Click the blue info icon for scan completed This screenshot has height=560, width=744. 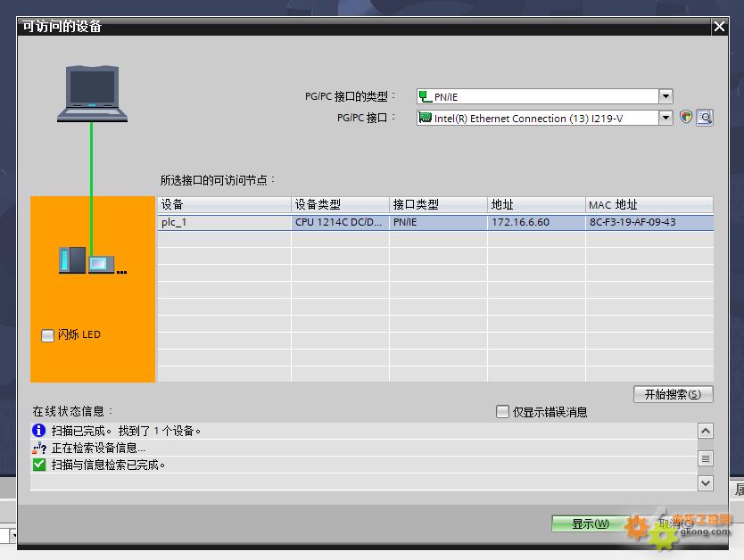[x=39, y=431]
